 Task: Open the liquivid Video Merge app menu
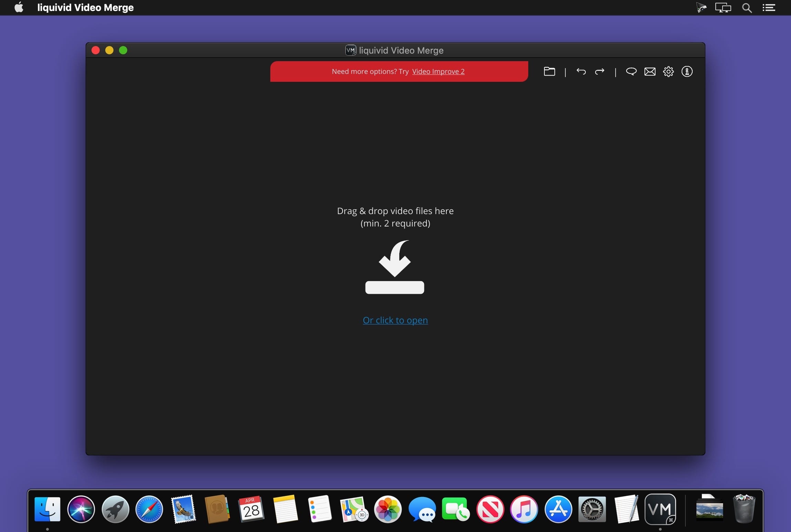coord(85,8)
